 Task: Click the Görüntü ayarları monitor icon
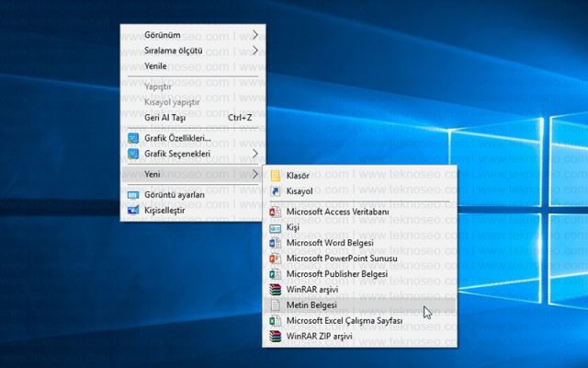tap(133, 195)
